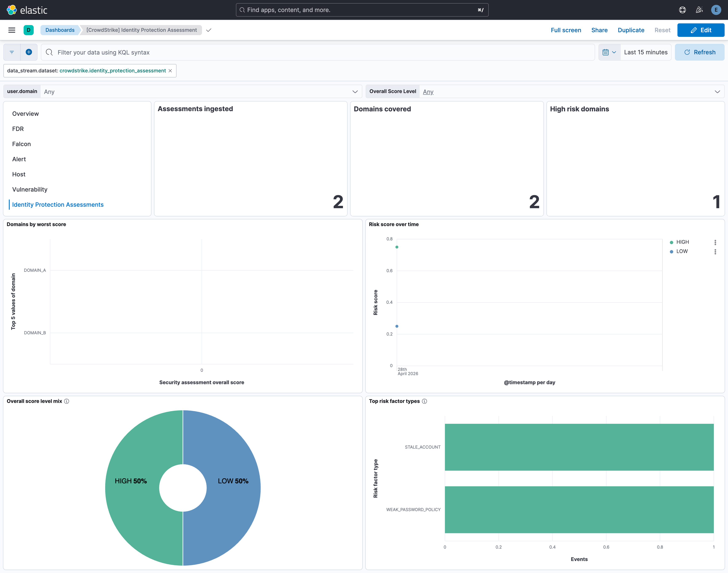
Task: Click the Identity Protection Assessment breadcrumb
Action: 142,30
